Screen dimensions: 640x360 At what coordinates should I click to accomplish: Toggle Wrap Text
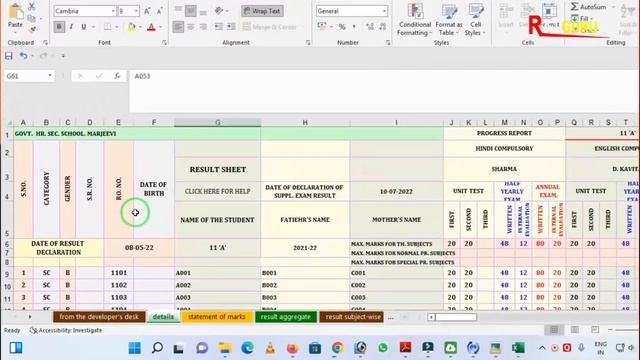point(262,11)
